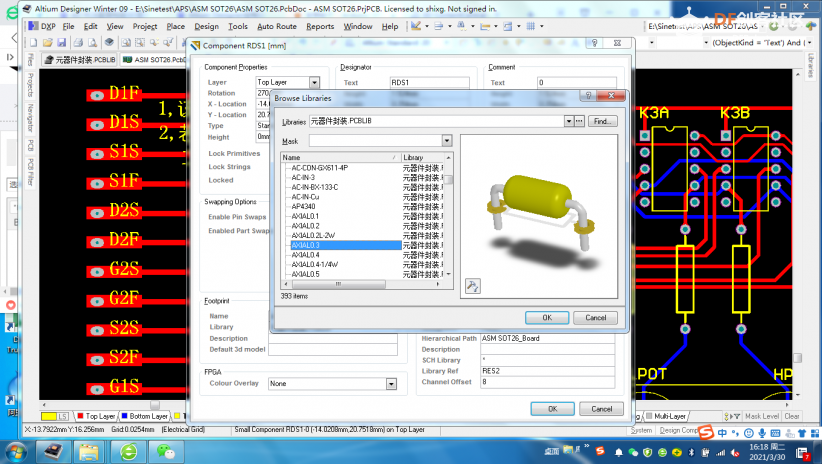Click the help question mark in Browse Libraries
This screenshot has width=822, height=464.
pos(588,95)
